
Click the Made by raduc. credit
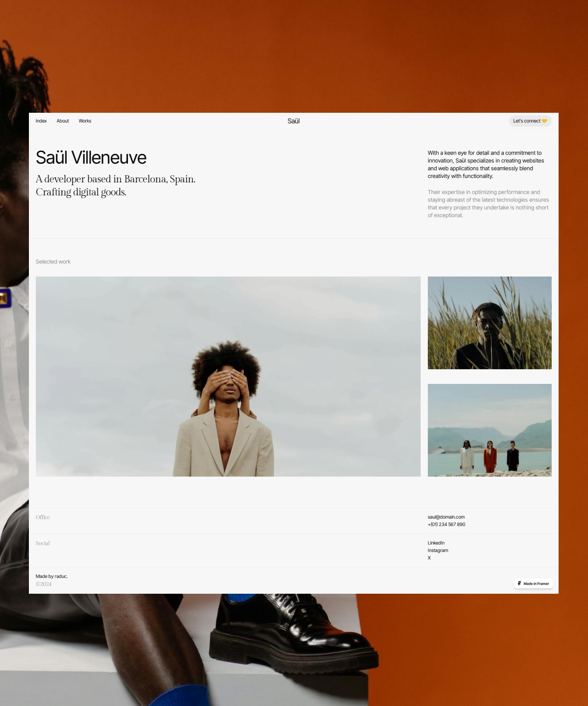click(x=51, y=577)
